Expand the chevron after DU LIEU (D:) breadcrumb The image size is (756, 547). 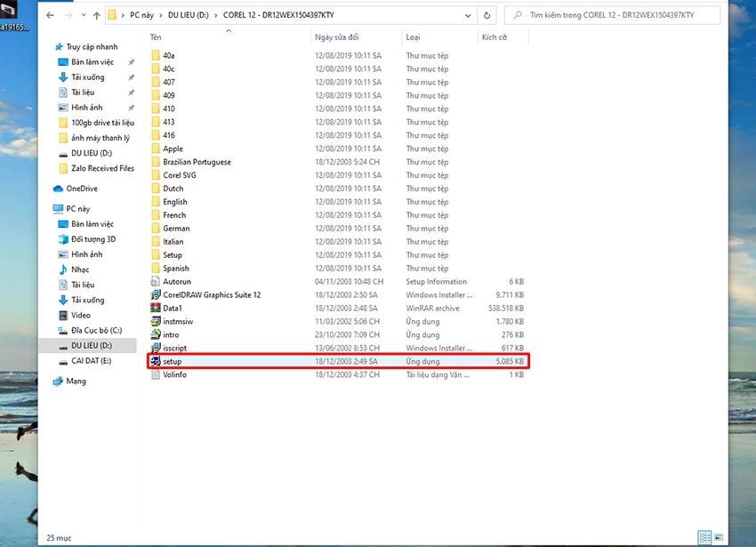point(216,15)
